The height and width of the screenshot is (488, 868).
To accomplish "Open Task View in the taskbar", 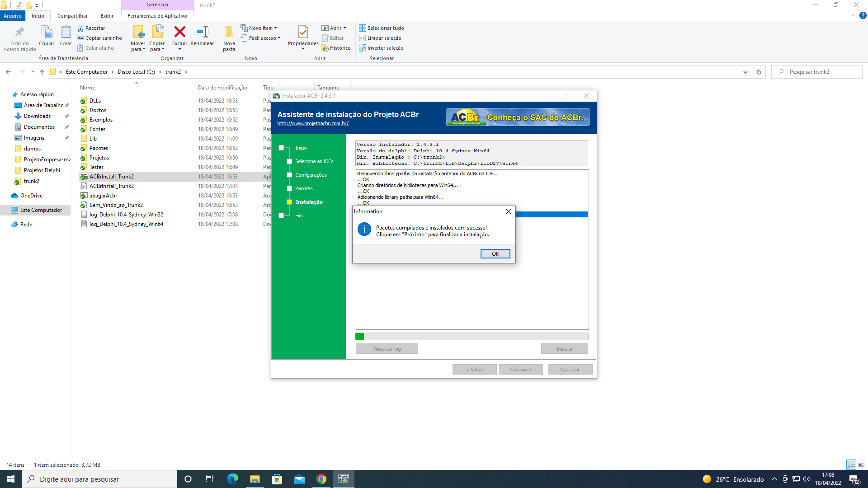I will click(210, 479).
